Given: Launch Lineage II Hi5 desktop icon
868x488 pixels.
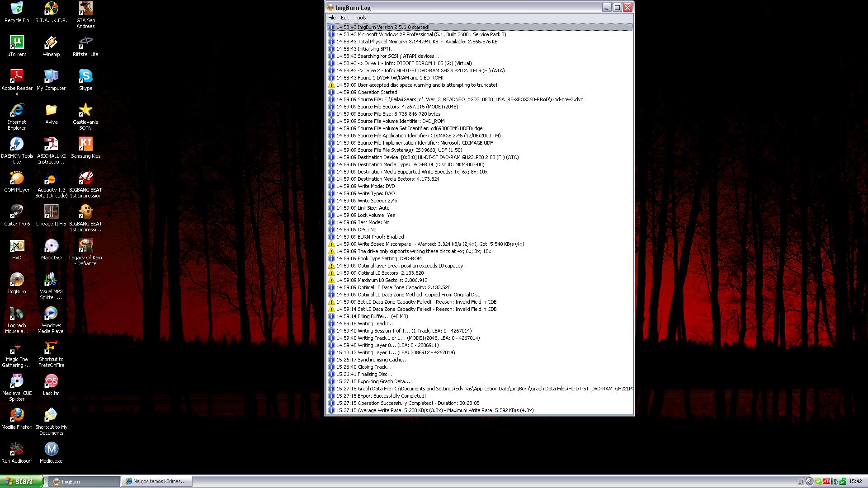Looking at the screenshot, I should [51, 216].
